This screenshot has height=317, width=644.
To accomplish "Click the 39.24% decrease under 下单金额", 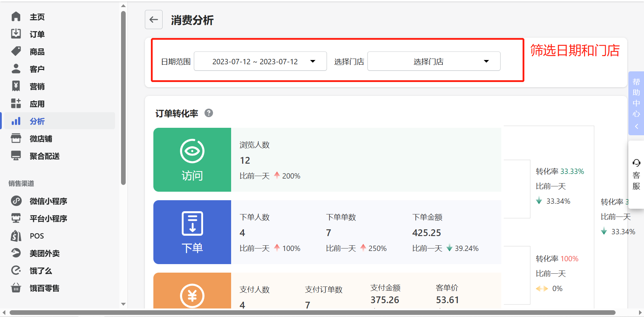I will click(466, 248).
